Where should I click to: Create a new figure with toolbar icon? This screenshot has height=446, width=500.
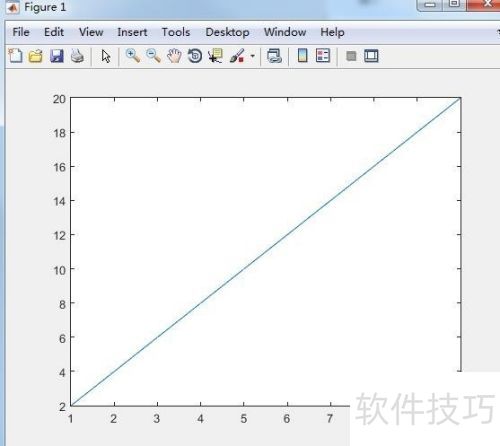[x=15, y=56]
